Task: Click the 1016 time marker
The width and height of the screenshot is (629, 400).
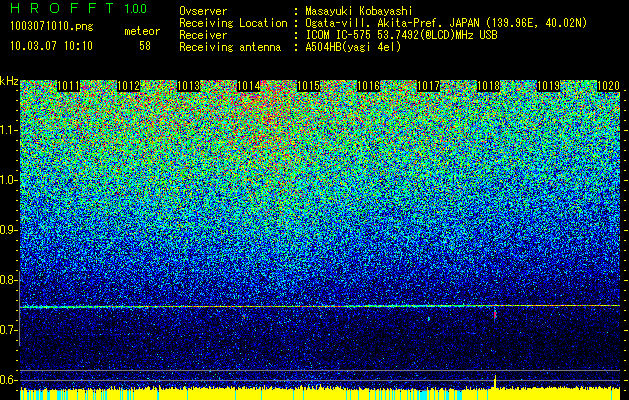Action: pyautogui.click(x=369, y=86)
